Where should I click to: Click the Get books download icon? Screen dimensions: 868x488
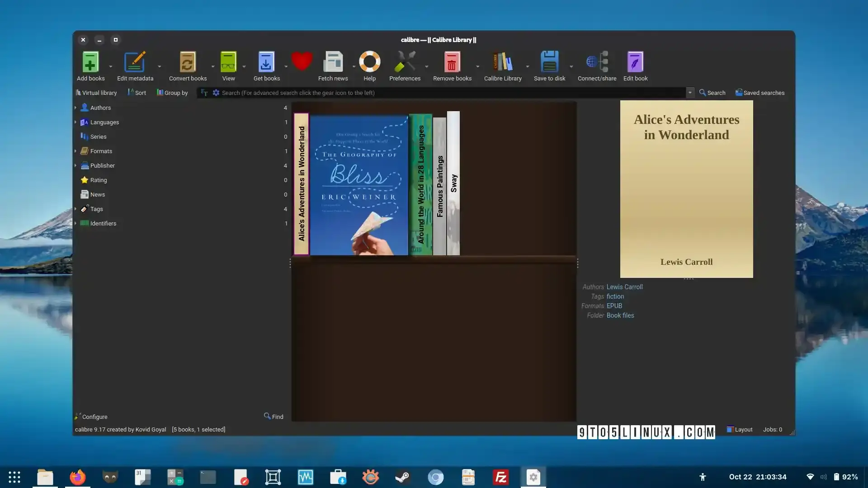pos(266,62)
